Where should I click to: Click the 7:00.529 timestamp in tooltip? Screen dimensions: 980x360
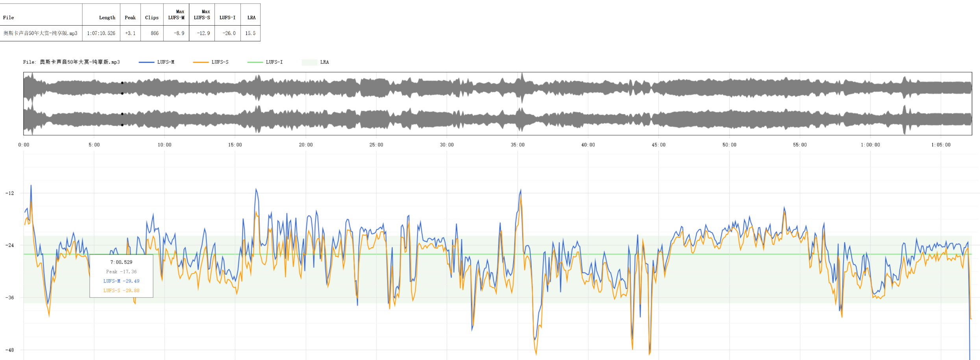(121, 262)
